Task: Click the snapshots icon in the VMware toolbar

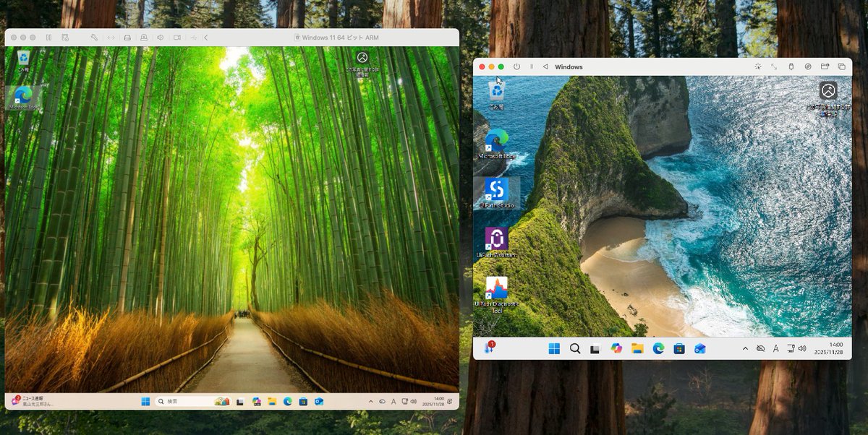Action: click(x=64, y=36)
